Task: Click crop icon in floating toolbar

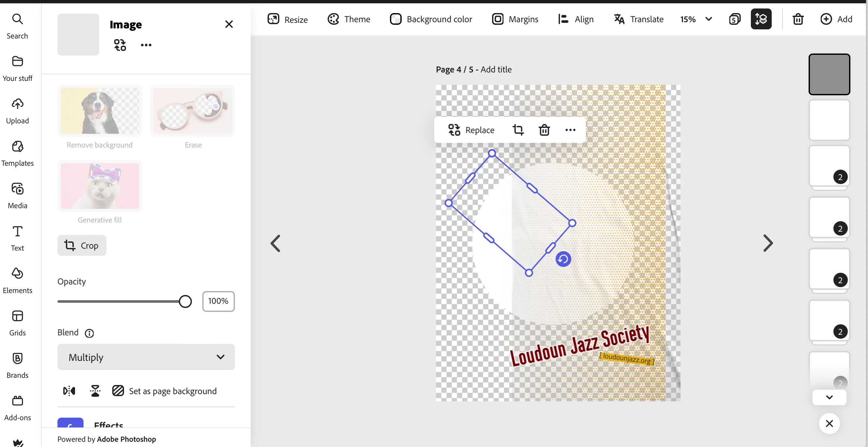Action: click(518, 130)
